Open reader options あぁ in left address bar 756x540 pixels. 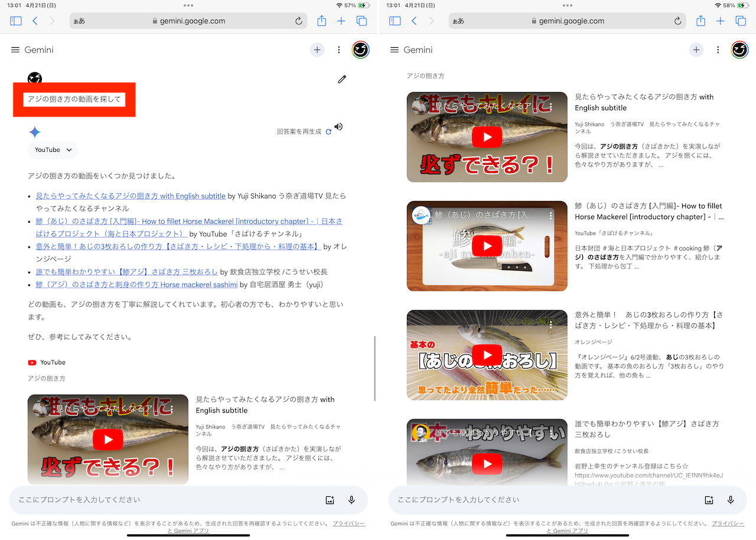79,21
